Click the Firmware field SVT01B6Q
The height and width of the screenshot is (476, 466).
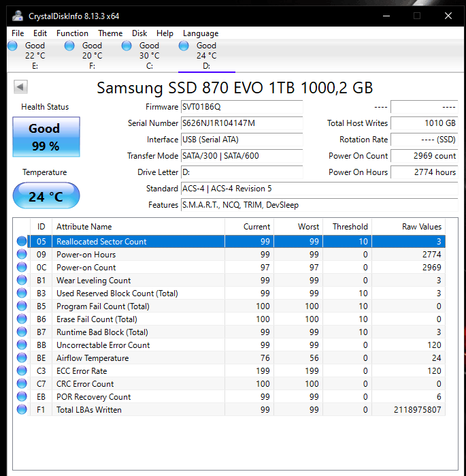(242, 107)
